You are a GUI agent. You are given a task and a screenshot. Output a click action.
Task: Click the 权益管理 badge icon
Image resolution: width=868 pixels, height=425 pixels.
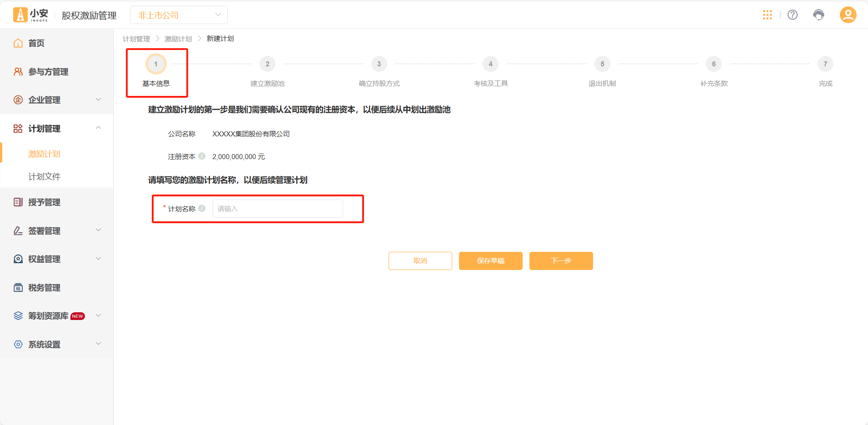18,259
